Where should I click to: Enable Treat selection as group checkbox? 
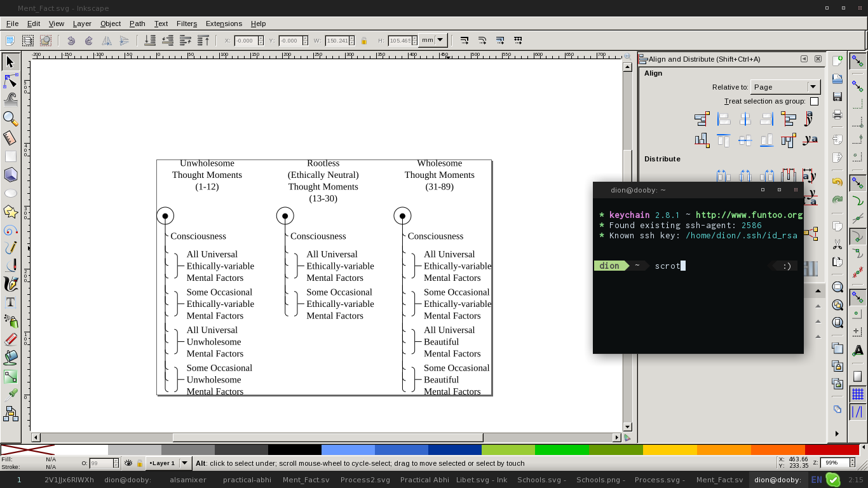click(x=814, y=102)
